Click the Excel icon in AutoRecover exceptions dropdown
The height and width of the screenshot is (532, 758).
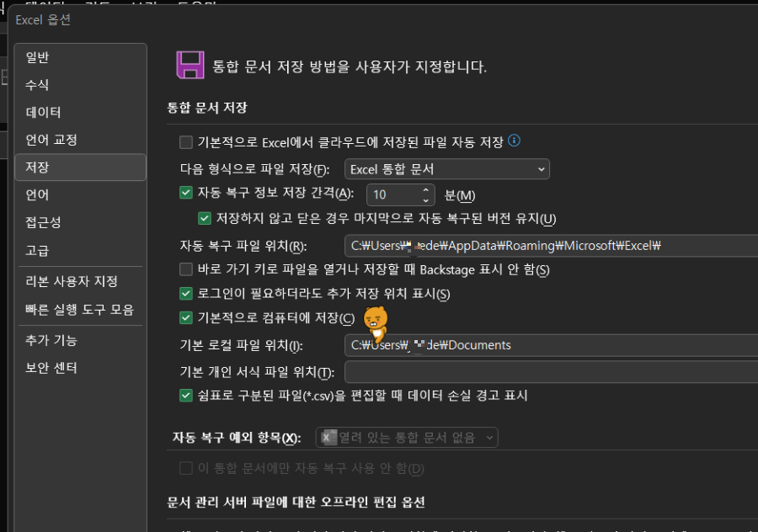coord(328,437)
